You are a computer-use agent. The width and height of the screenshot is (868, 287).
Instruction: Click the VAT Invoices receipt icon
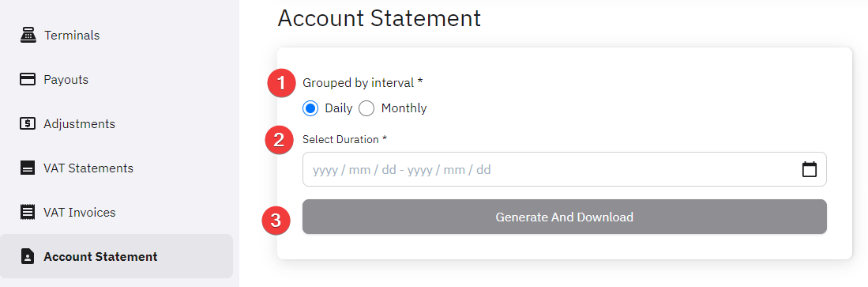click(27, 212)
